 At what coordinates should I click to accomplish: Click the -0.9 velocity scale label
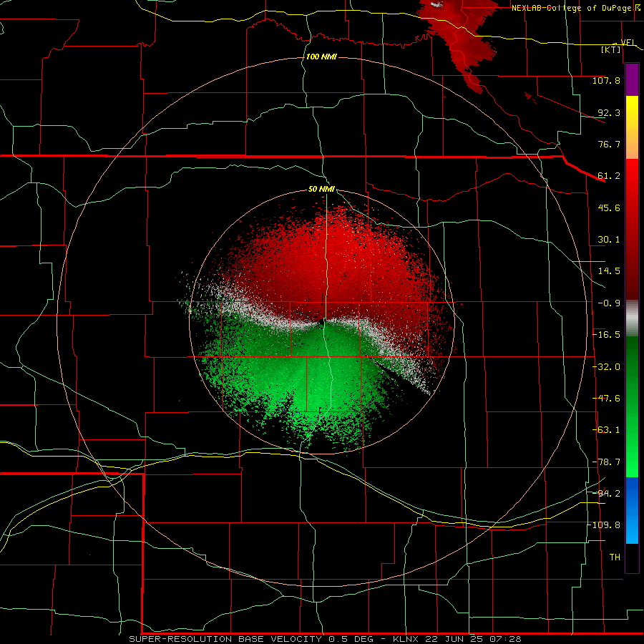(x=608, y=303)
